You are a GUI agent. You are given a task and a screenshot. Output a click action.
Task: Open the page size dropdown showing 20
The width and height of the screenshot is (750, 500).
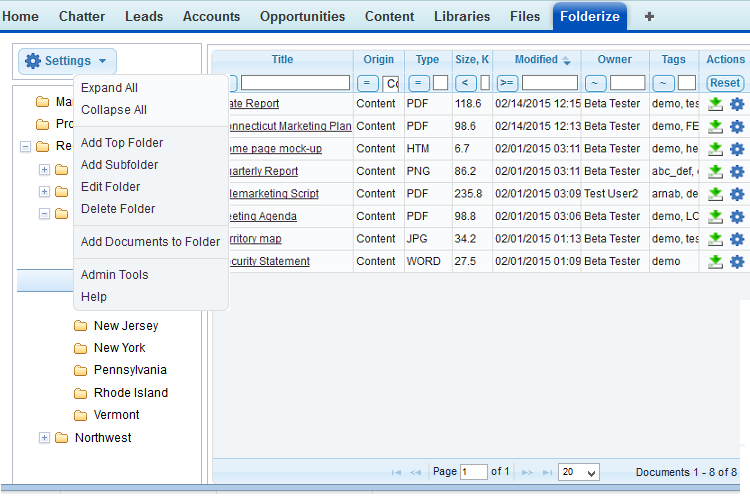pyautogui.click(x=578, y=472)
